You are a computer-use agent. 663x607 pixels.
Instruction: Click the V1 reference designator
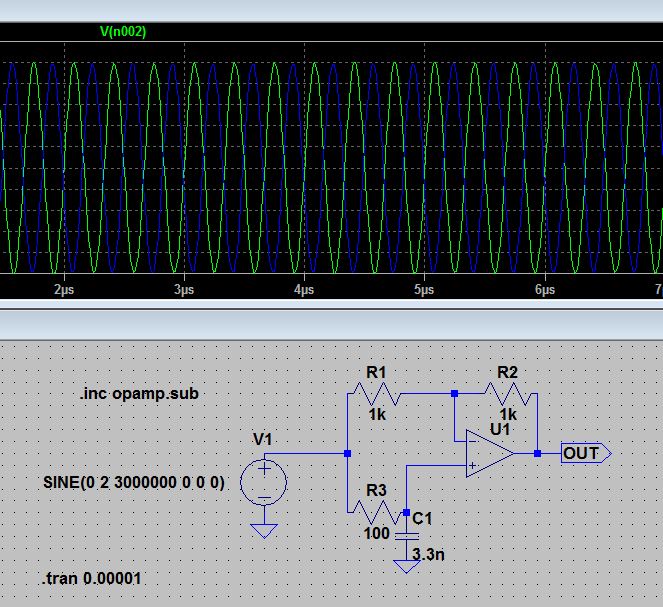(262, 440)
